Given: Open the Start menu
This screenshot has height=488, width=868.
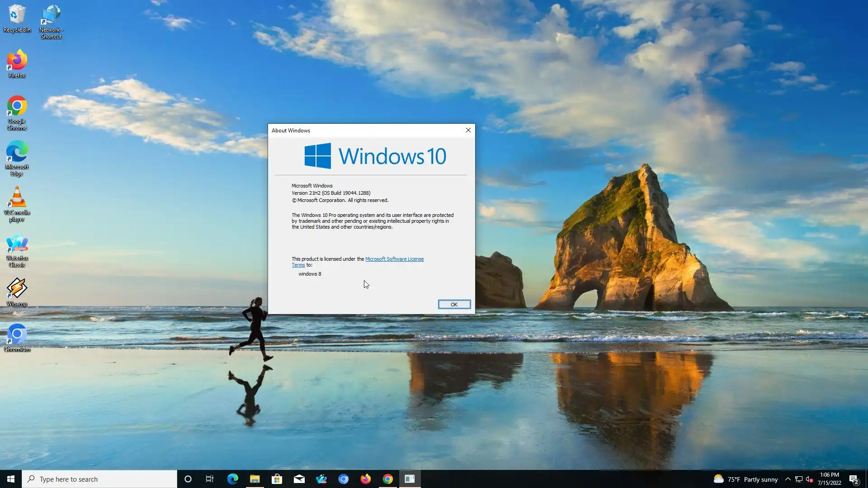Looking at the screenshot, I should pos(11,479).
